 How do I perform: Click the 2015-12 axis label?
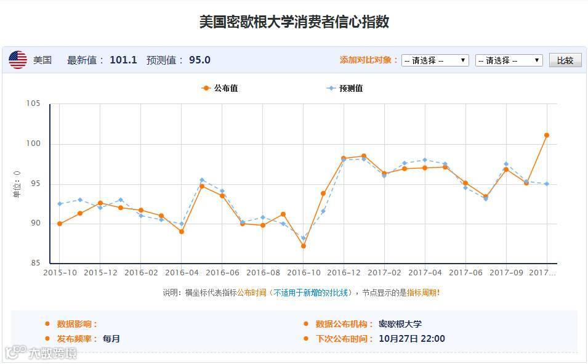[100, 273]
